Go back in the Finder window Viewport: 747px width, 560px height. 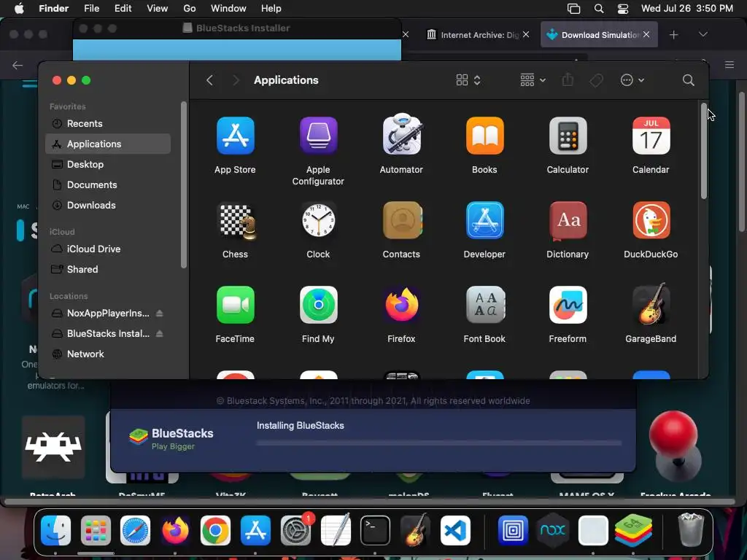click(209, 80)
